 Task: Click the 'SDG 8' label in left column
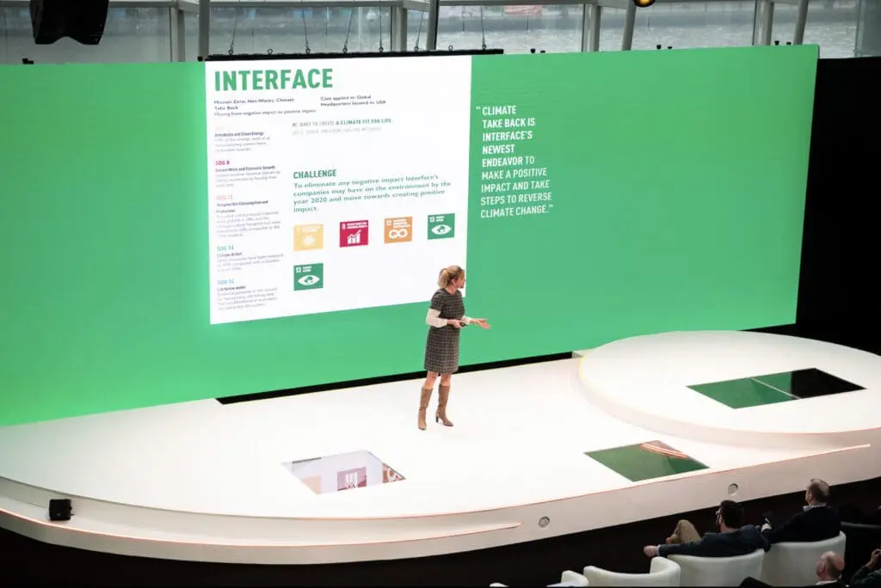pyautogui.click(x=223, y=162)
